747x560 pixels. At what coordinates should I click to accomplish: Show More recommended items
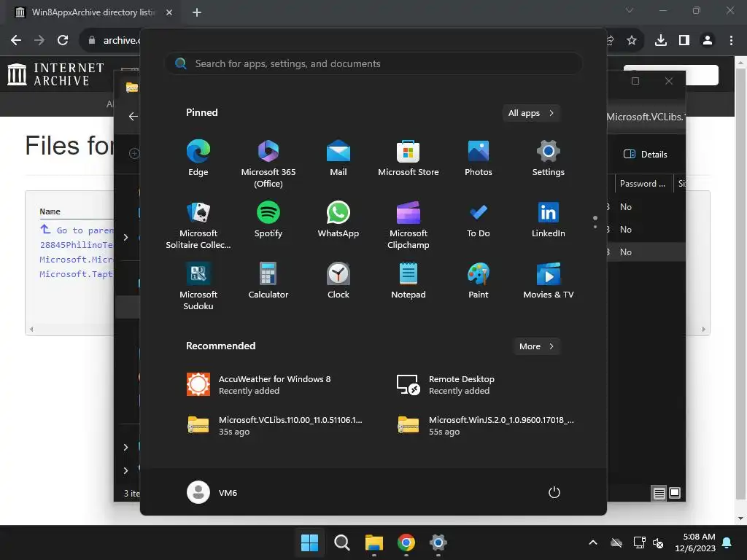tap(536, 346)
